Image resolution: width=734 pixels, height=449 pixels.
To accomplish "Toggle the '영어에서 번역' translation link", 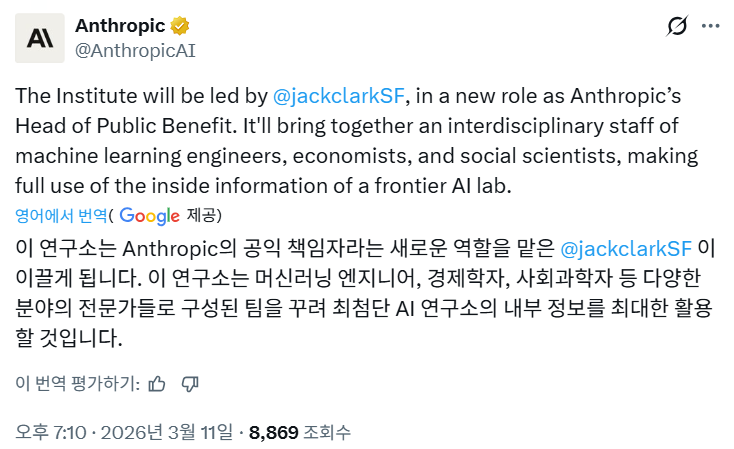I will coord(62,215).
